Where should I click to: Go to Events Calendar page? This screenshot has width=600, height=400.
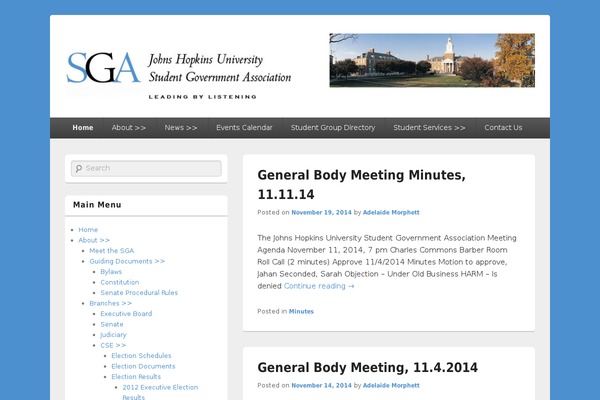pos(244,127)
